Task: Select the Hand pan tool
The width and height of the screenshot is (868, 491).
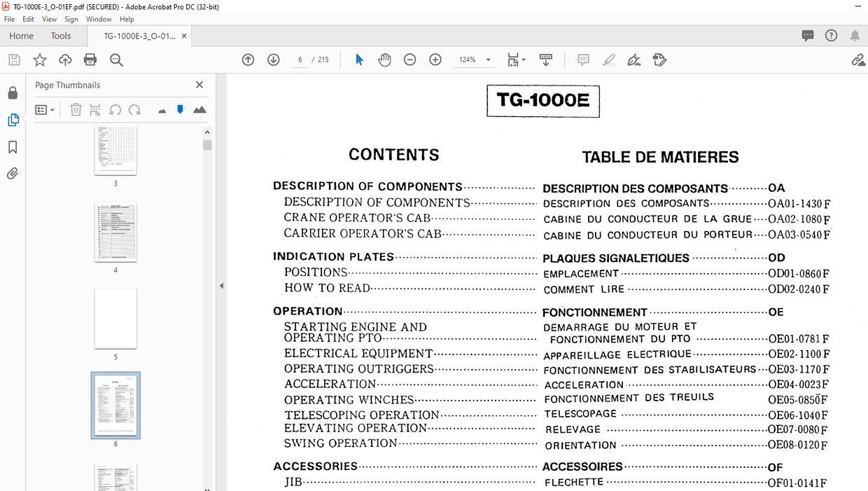Action: (x=384, y=60)
